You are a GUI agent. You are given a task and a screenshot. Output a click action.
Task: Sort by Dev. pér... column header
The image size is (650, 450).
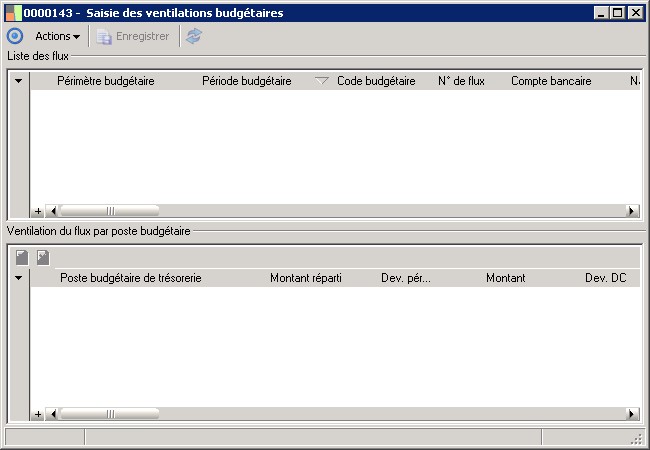pyautogui.click(x=406, y=278)
